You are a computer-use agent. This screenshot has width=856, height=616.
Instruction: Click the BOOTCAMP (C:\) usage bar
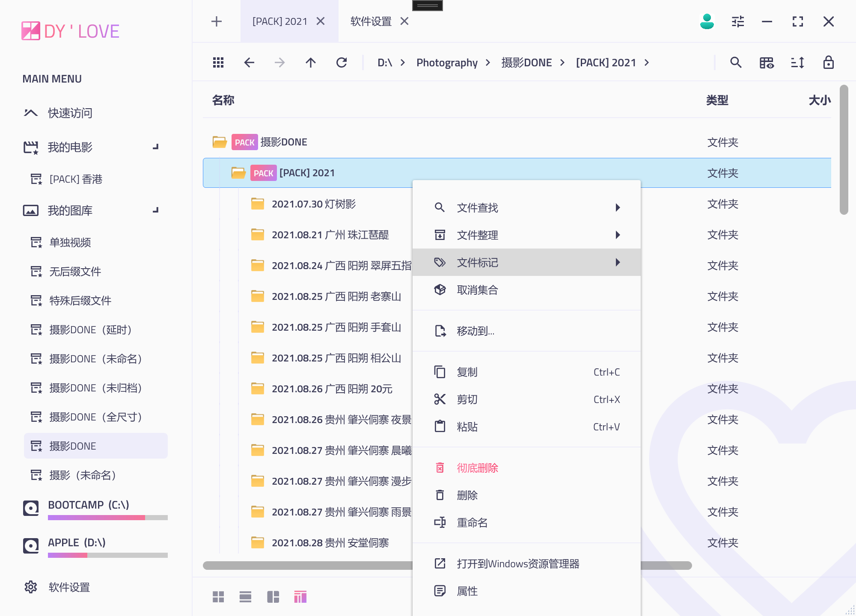[108, 518]
